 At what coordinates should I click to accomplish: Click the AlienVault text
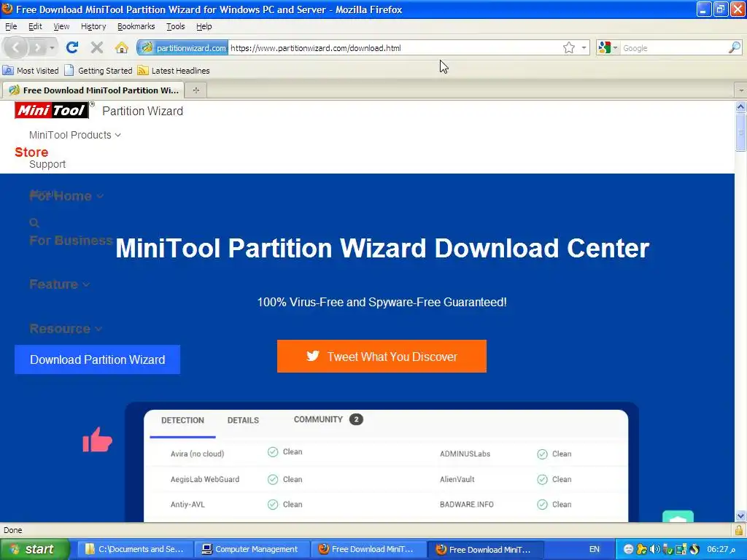point(457,480)
